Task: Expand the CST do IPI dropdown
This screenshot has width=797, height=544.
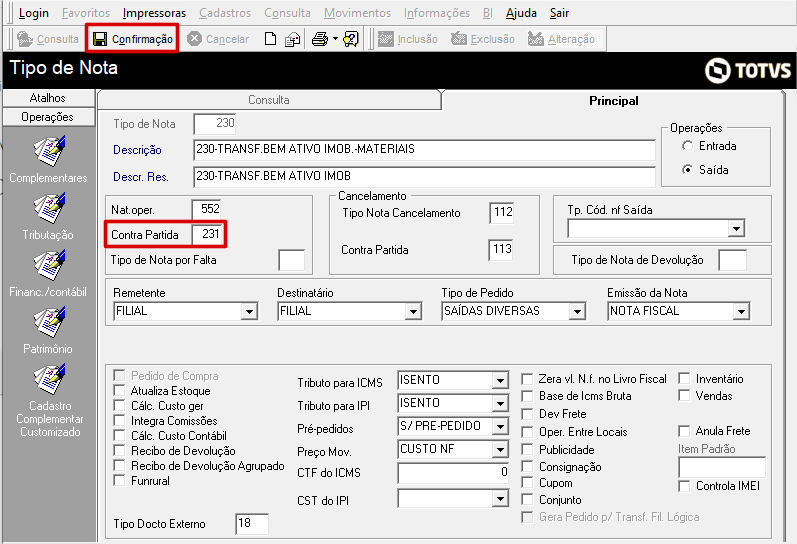Action: (500, 499)
